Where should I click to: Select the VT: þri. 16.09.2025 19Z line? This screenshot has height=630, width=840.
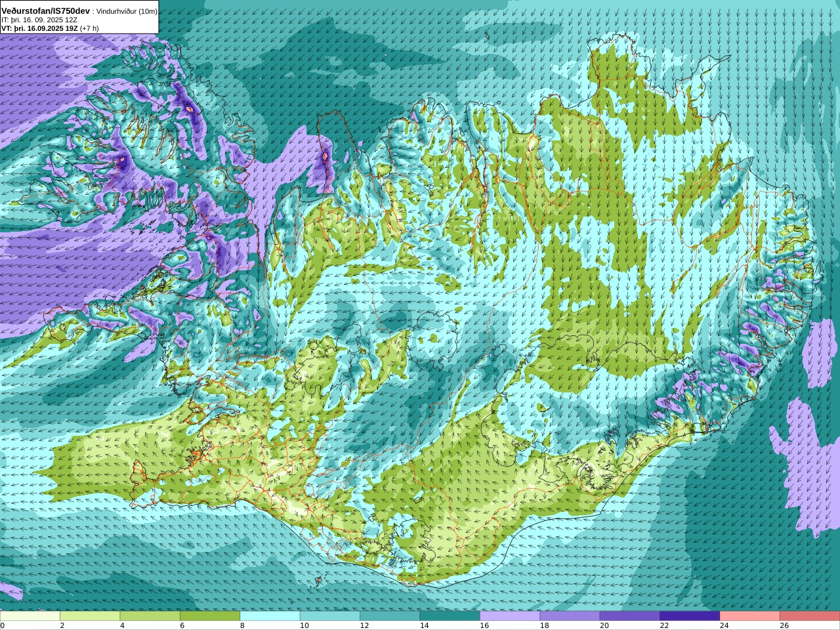coord(50,28)
